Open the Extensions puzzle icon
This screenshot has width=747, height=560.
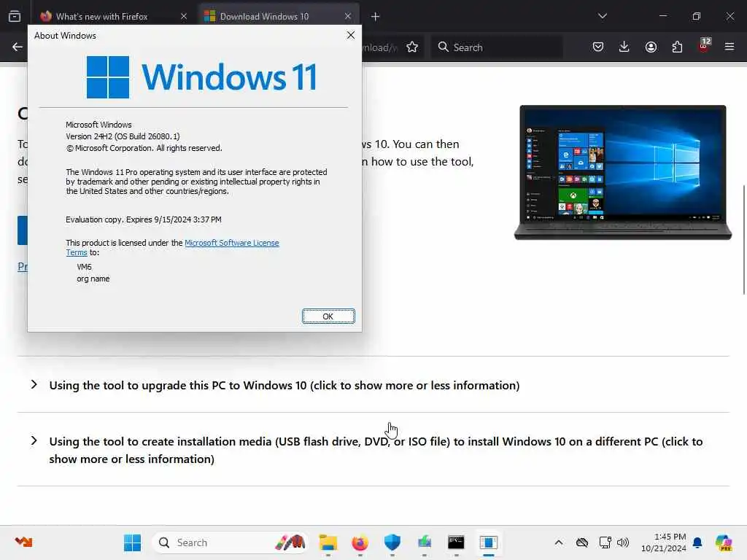(677, 47)
